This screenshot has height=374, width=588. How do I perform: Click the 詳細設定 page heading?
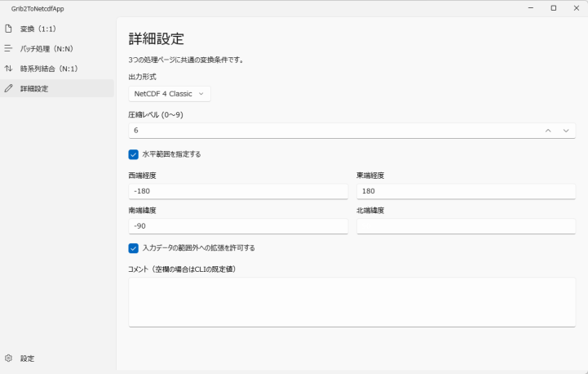[x=157, y=38]
